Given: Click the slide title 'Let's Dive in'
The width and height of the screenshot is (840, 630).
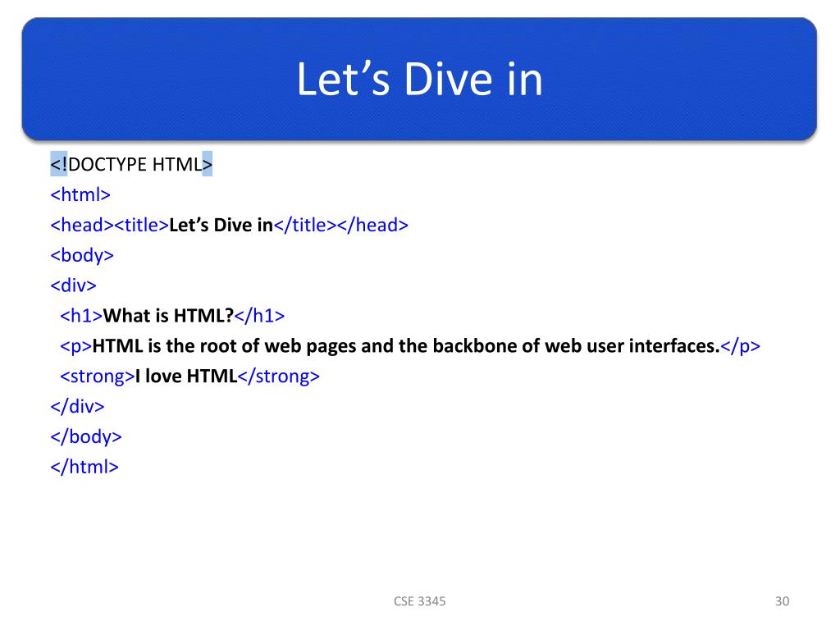Looking at the screenshot, I should (x=419, y=79).
